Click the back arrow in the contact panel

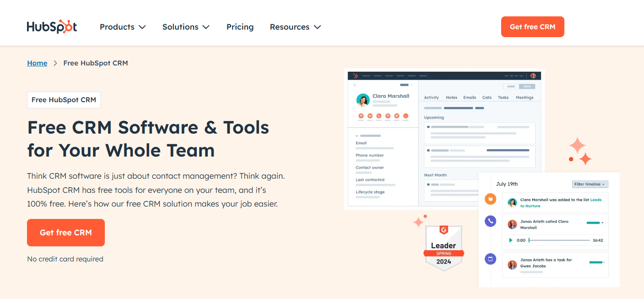[355, 84]
